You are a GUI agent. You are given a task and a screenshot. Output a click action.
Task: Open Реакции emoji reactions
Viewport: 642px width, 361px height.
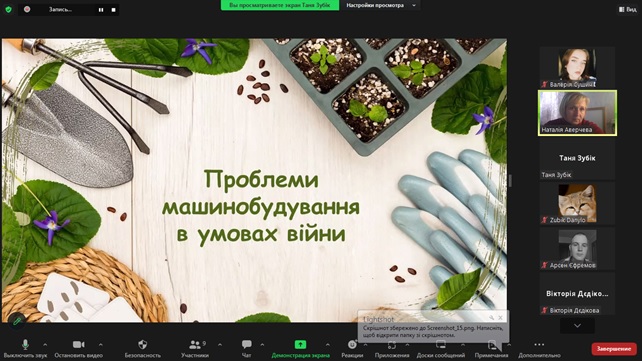point(352,349)
